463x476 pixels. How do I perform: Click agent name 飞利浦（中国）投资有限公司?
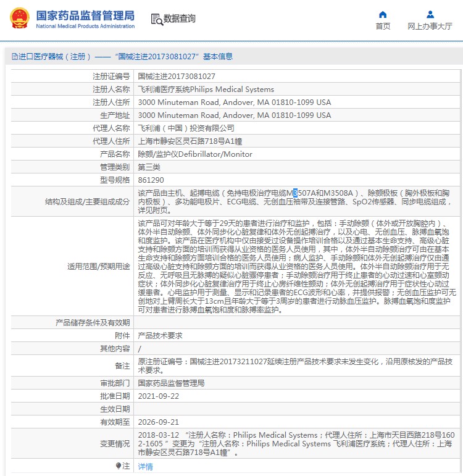click(186, 128)
